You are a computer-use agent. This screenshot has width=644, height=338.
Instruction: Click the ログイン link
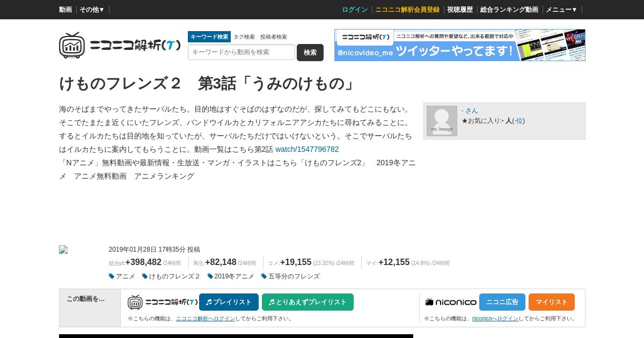tap(355, 10)
